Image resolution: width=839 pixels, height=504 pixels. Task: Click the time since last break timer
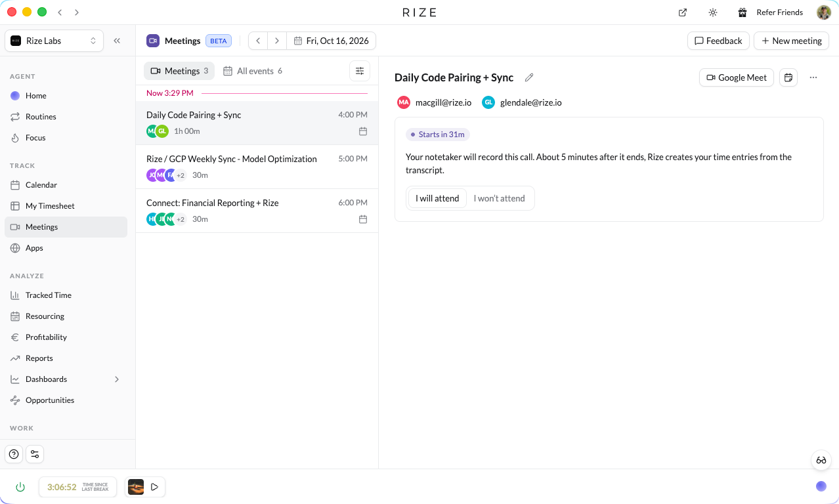point(77,487)
